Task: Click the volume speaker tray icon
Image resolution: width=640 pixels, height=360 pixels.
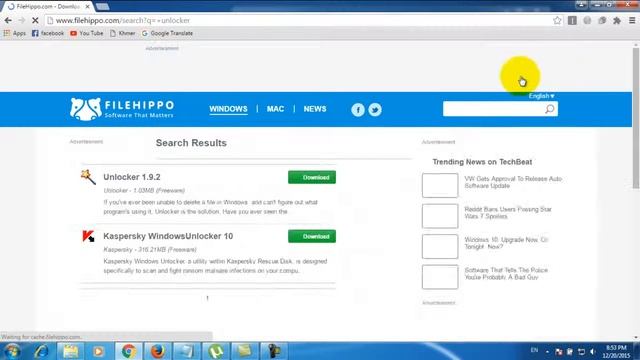Action: click(593, 351)
